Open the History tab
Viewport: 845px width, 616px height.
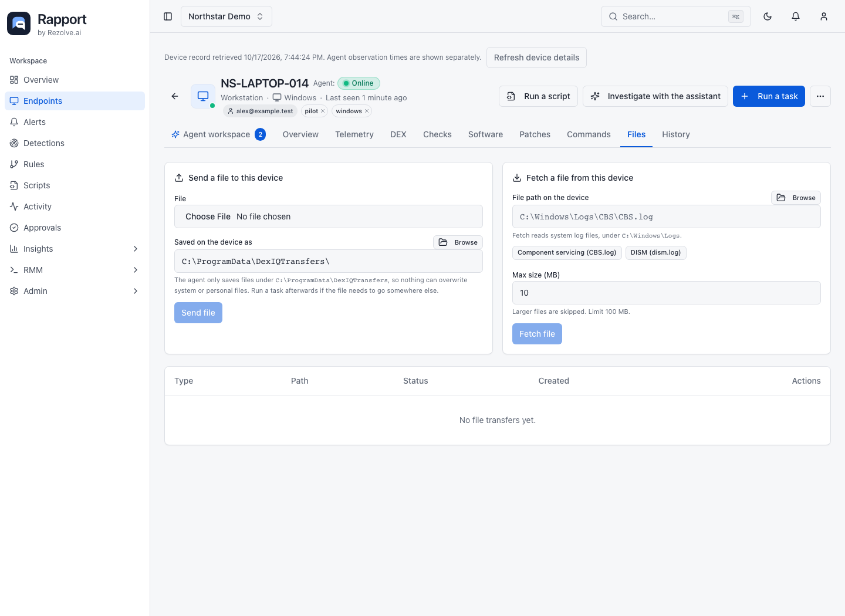click(x=676, y=134)
